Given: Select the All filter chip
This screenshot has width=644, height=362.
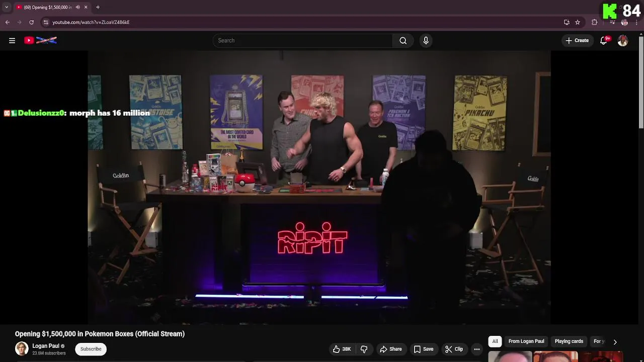Looking at the screenshot, I should pyautogui.click(x=495, y=341).
